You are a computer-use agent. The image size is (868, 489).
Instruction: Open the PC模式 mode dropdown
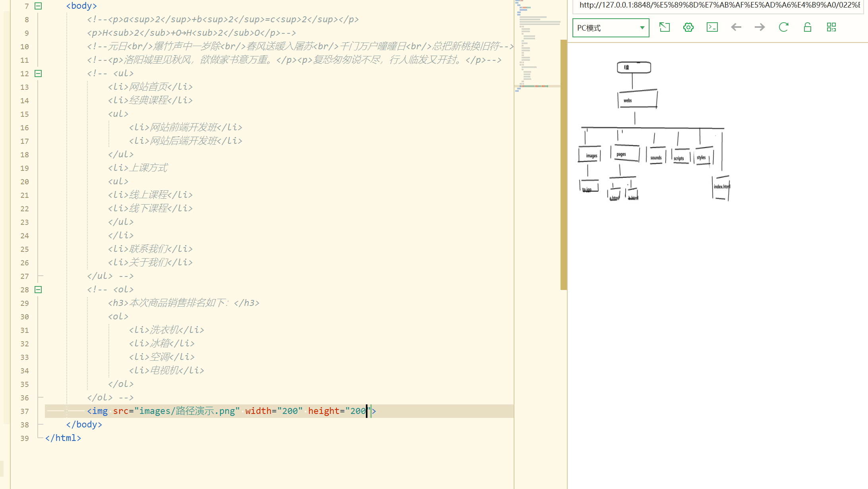coord(611,28)
